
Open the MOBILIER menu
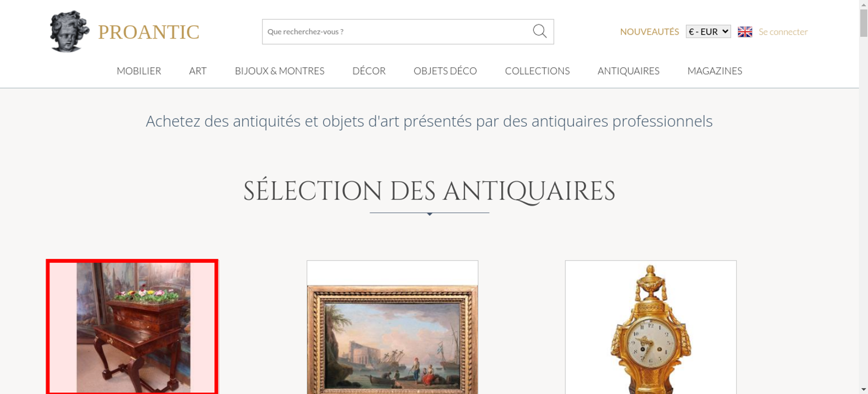139,71
